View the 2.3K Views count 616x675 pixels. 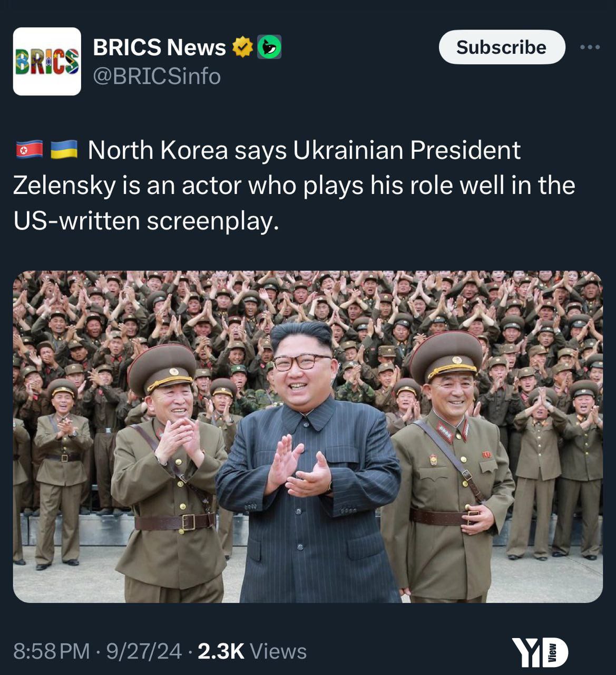click(252, 651)
